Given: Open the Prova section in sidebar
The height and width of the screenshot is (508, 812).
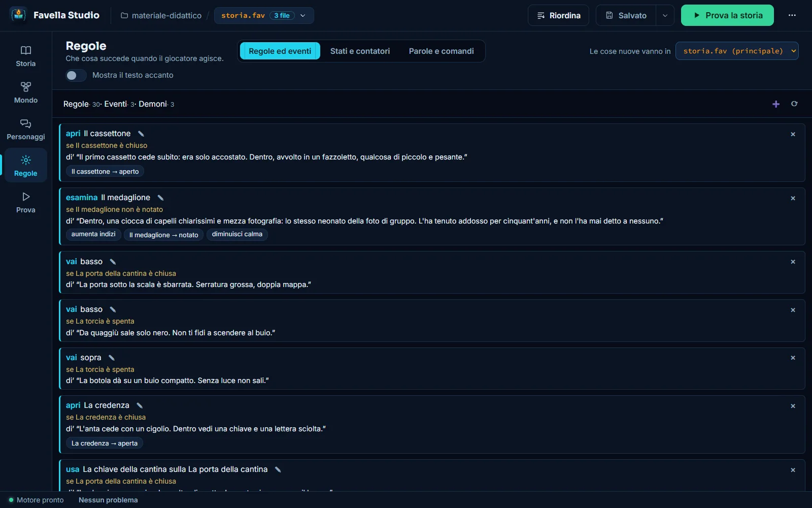Looking at the screenshot, I should (26, 203).
